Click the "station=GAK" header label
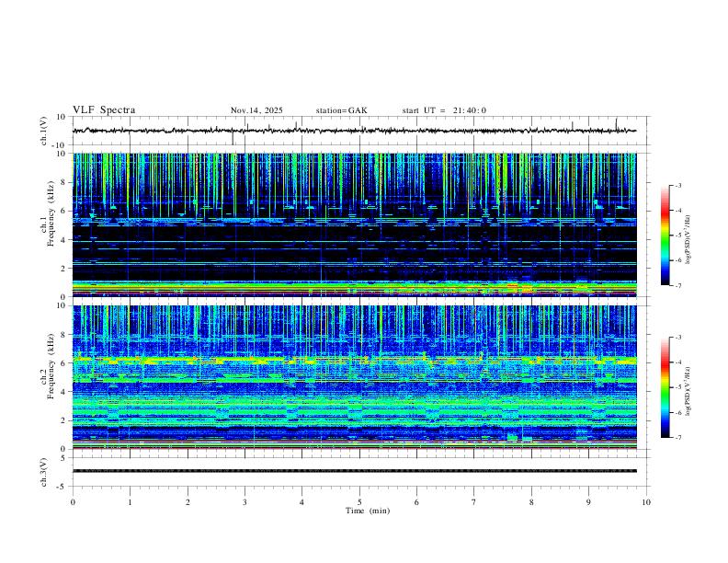The width and height of the screenshot is (728, 563). [x=341, y=110]
